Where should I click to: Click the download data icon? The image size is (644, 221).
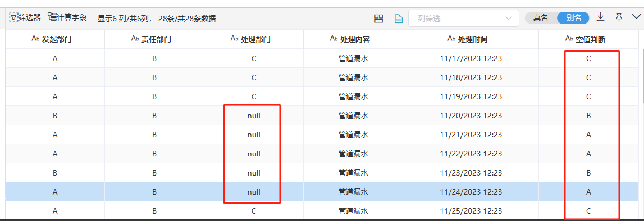pyautogui.click(x=600, y=17)
